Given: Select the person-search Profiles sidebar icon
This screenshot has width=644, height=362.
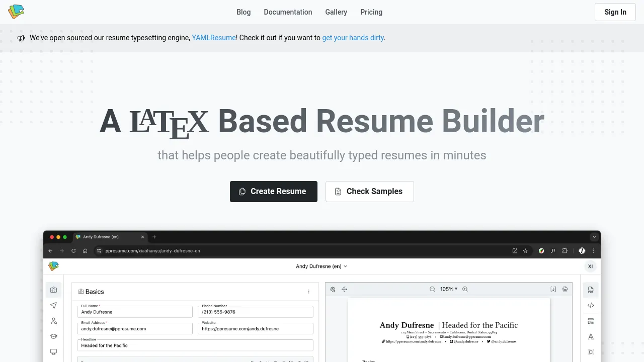Looking at the screenshot, I should pos(53,321).
